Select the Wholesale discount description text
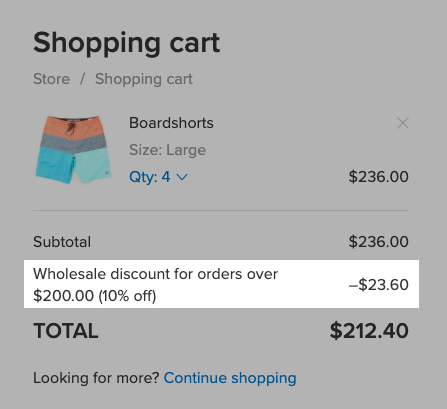 tap(155, 285)
